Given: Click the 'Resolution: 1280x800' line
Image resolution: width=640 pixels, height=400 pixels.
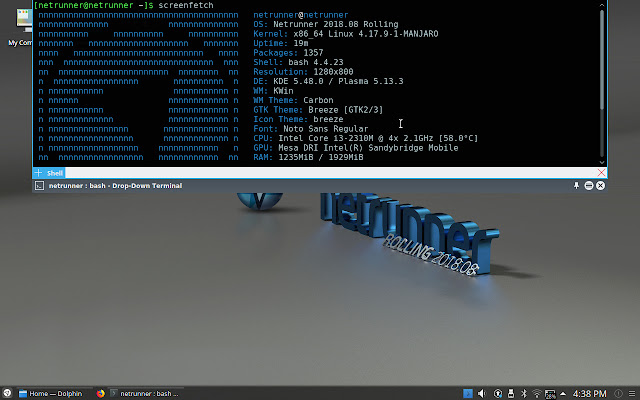Looking at the screenshot, I should [x=303, y=72].
